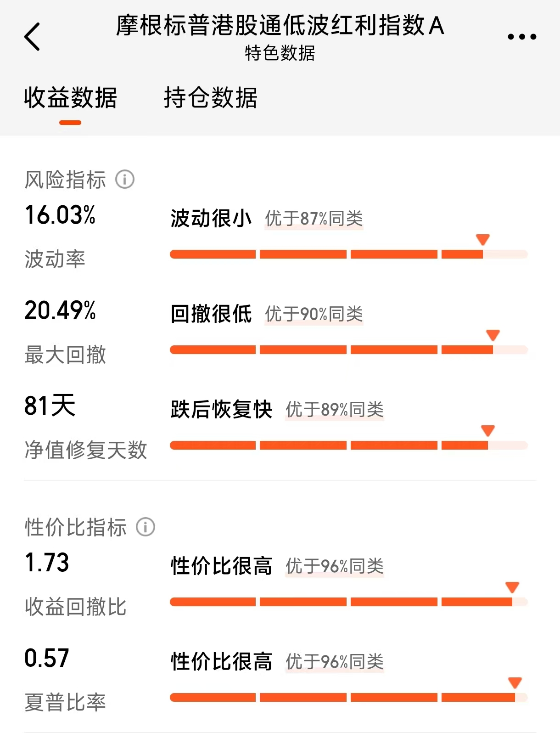Tap the 最大回撤 triangle marker
This screenshot has height=733, width=560.
[x=493, y=335]
